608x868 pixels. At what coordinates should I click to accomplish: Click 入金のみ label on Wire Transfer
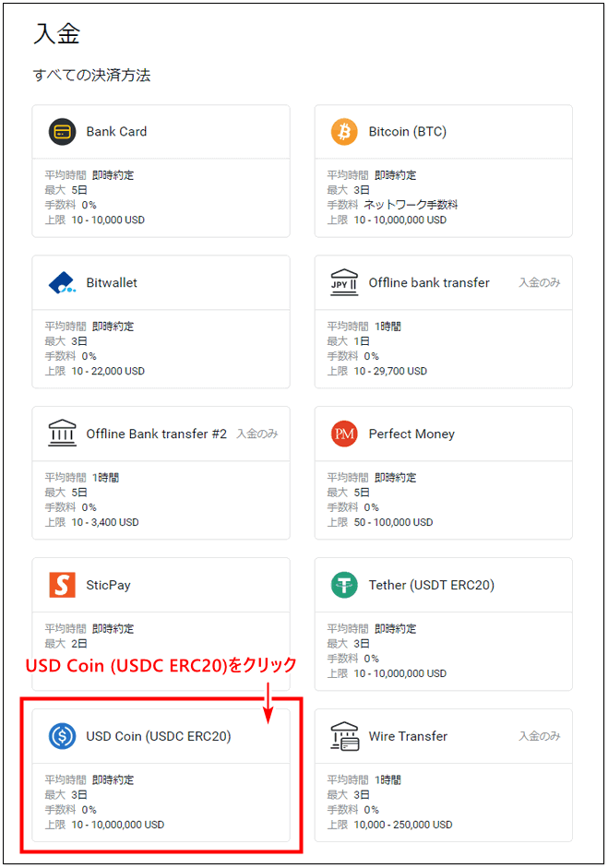pyautogui.click(x=540, y=736)
